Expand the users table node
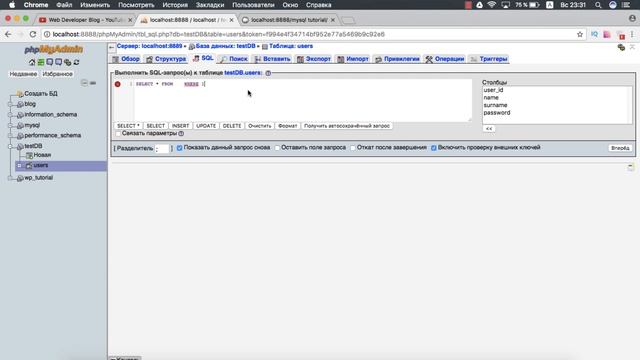Screen dimensions: 640x360 pos(19,165)
